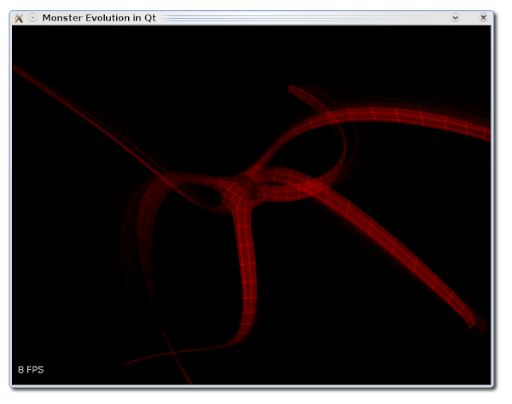Click the "Monster Evolution in Qt" title text
512x404 pixels.
(99, 18)
